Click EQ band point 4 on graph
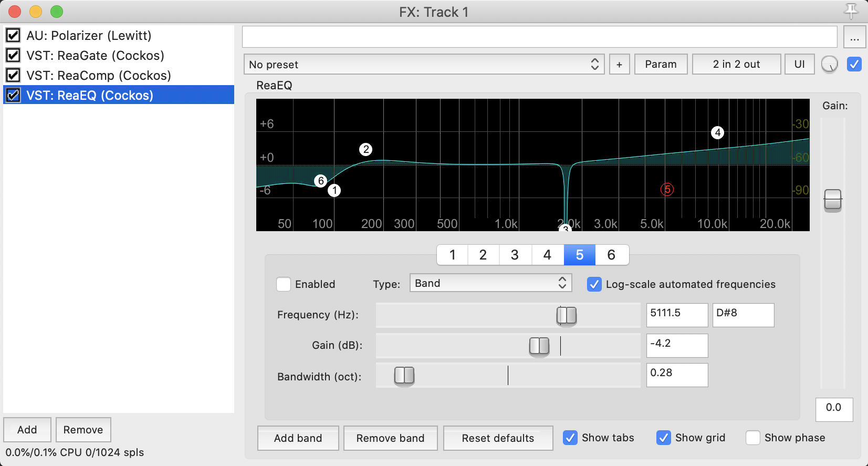The width and height of the screenshot is (868, 466). (x=717, y=132)
